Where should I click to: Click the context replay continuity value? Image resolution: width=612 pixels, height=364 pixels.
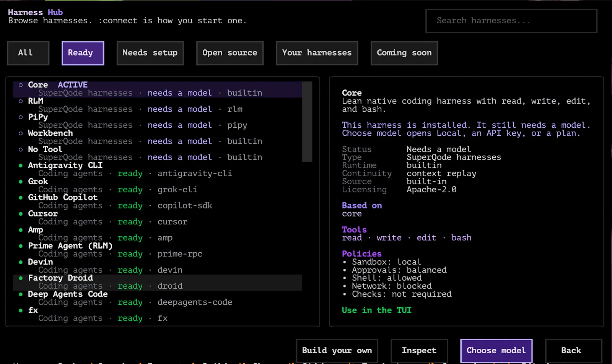441,174
